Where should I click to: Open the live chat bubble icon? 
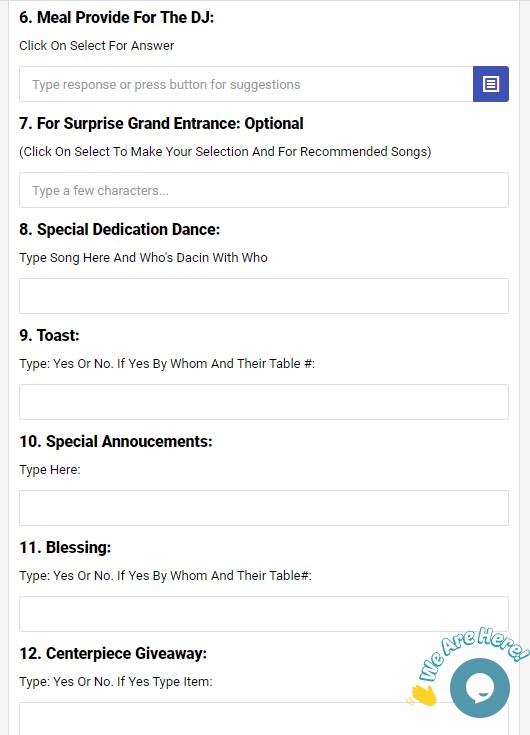coord(479,688)
